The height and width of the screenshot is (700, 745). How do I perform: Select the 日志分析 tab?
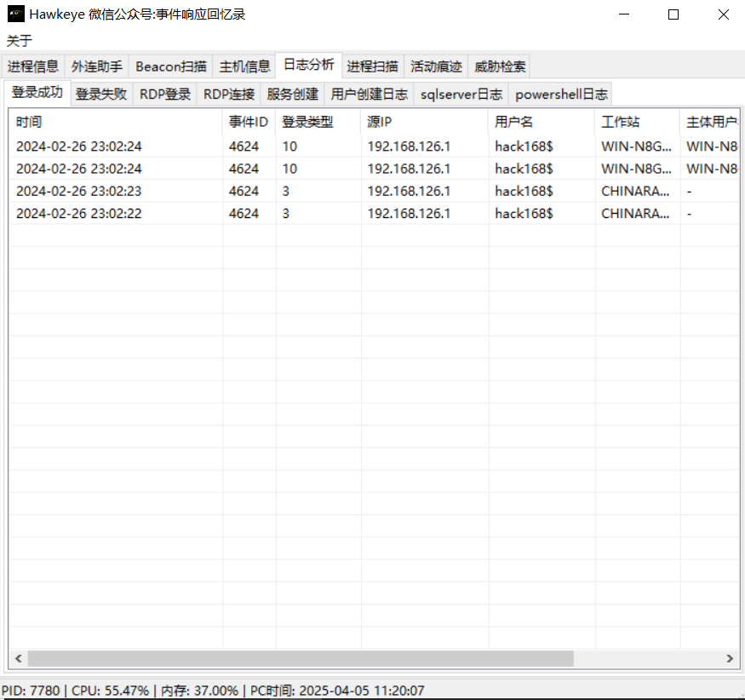tap(309, 65)
